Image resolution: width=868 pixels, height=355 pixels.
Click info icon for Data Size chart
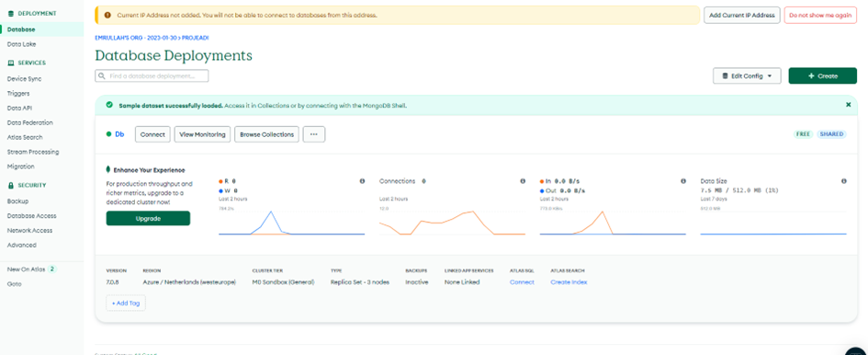click(x=843, y=181)
